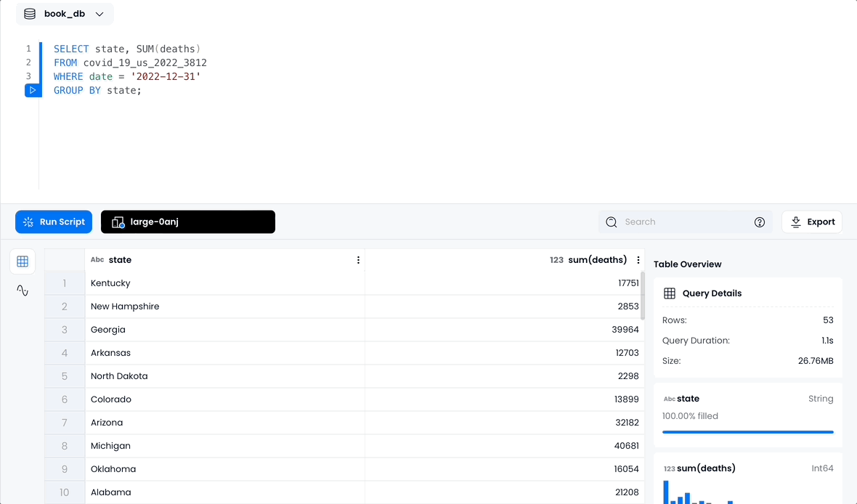Select the Michigan cell
Viewport: 857px width, 504px height.
pos(224,446)
